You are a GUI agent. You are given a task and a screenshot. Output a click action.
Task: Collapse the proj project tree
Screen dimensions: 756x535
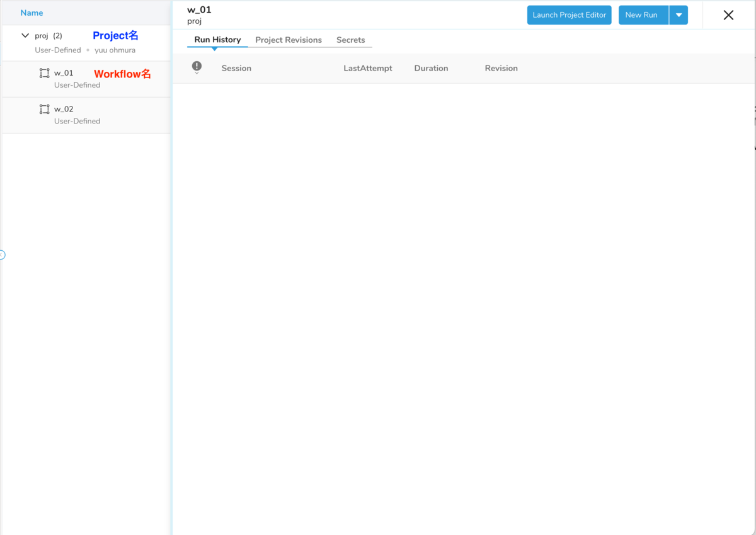point(25,35)
